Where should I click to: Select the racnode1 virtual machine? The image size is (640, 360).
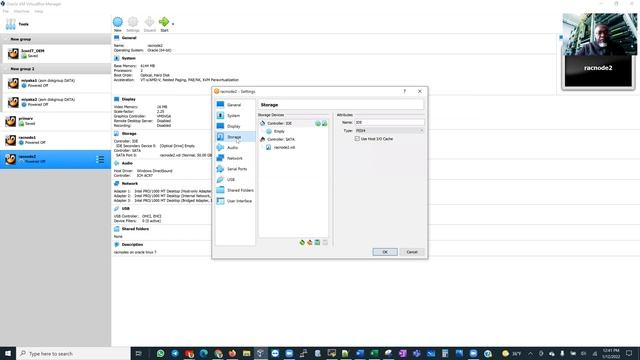pos(56,140)
